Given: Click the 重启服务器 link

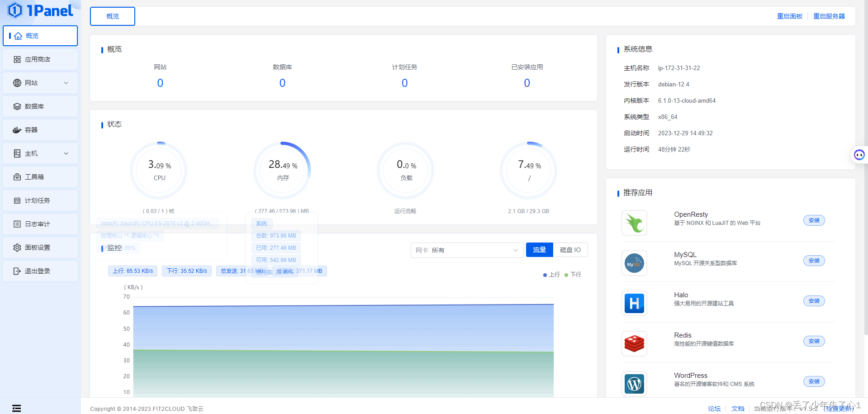Looking at the screenshot, I should click(x=829, y=16).
